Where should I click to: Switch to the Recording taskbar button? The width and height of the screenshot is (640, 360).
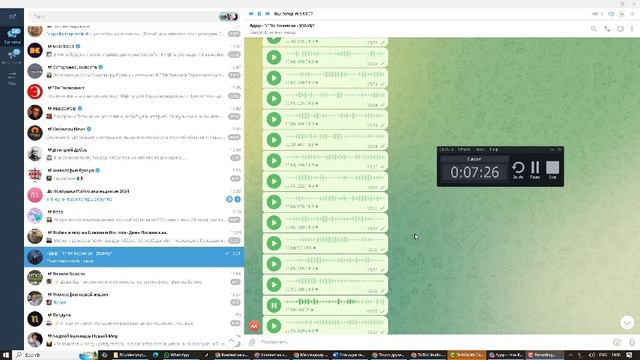click(x=544, y=355)
